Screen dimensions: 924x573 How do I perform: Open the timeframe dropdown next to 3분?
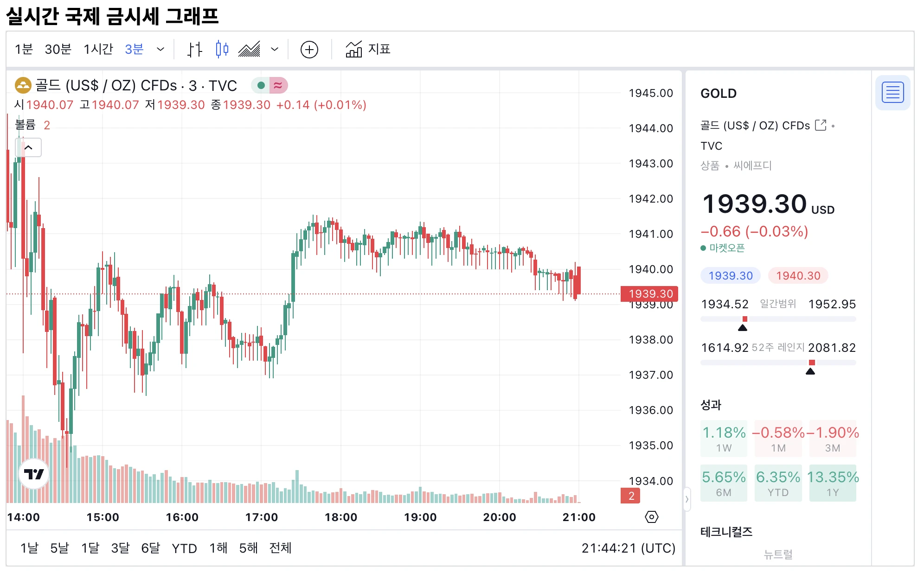coord(160,49)
